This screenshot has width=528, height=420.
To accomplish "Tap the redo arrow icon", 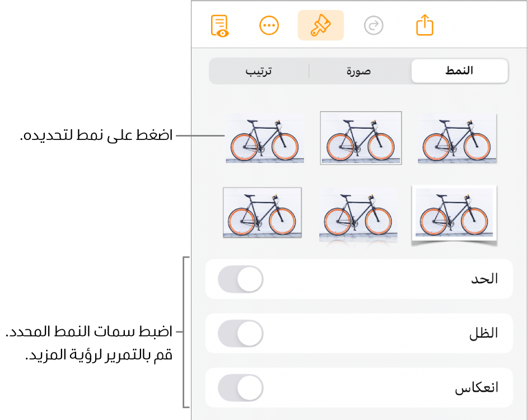I will (x=373, y=26).
